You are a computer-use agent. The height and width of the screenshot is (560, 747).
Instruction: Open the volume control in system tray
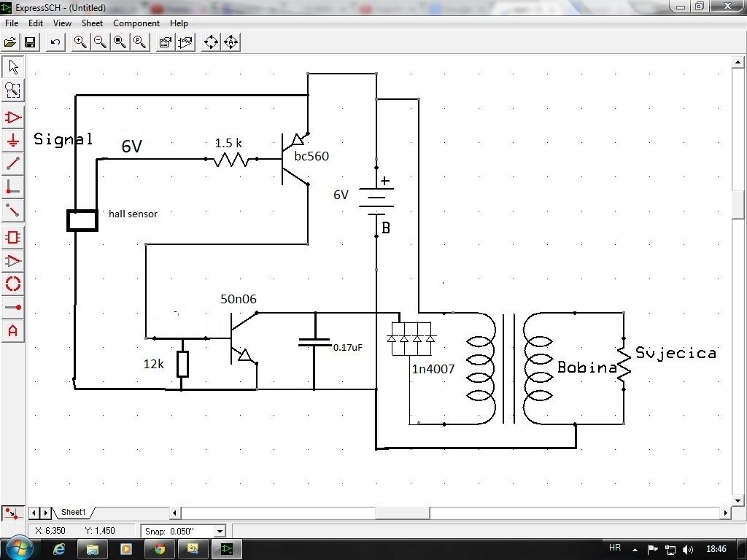[687, 550]
